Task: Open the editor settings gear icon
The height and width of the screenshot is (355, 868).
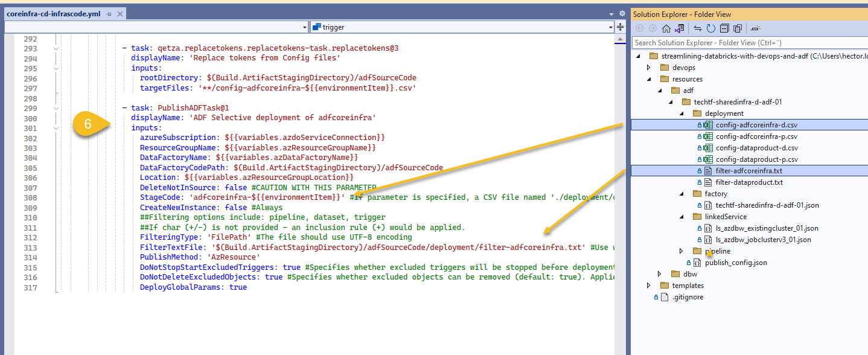Action: 622,13
